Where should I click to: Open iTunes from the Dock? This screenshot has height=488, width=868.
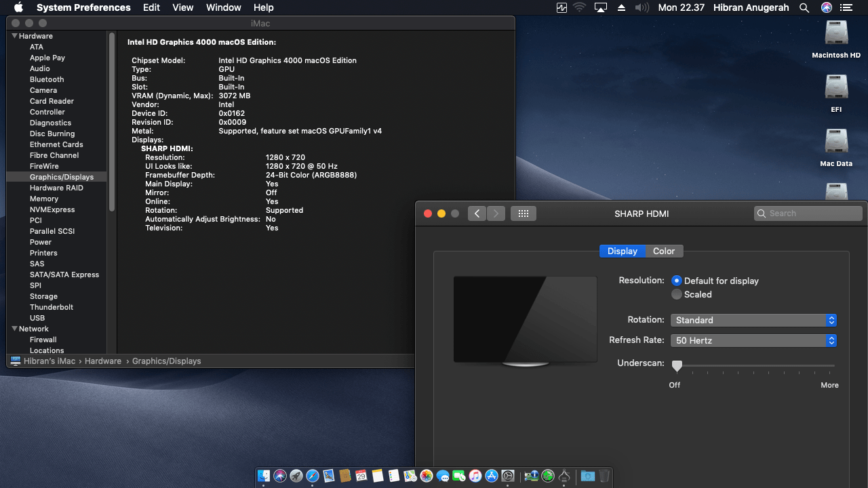click(x=475, y=476)
